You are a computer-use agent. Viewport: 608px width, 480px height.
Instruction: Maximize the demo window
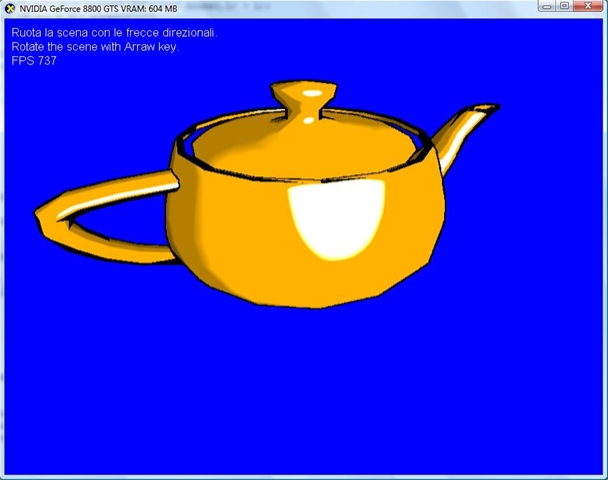[565, 6]
